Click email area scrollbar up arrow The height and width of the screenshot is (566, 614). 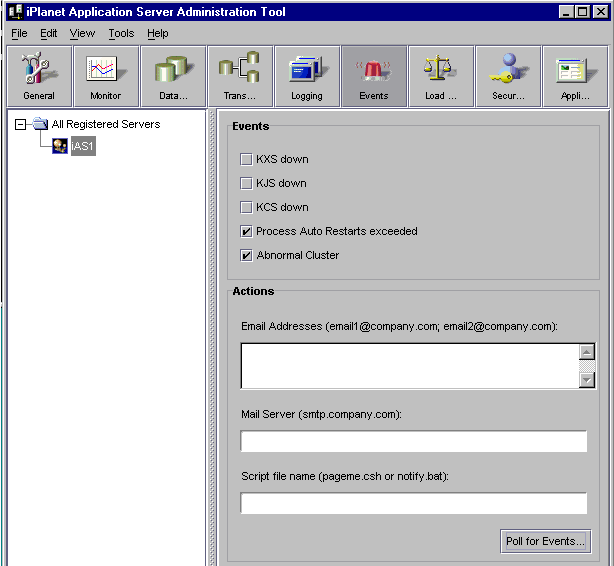point(587,352)
